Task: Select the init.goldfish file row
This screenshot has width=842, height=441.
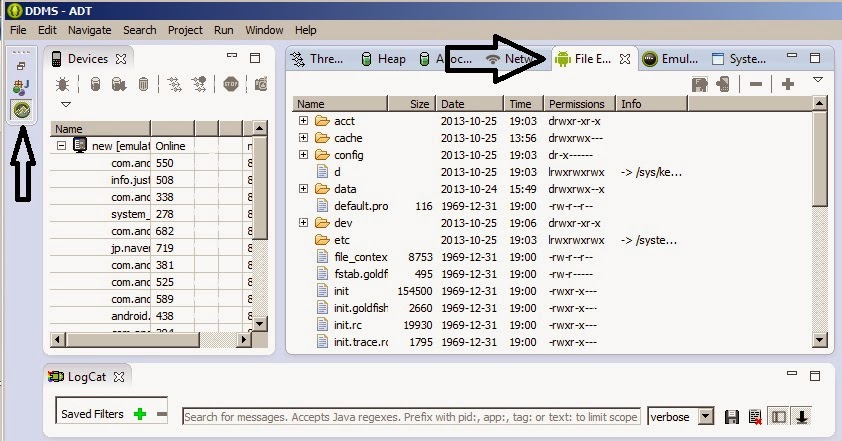Action: click(x=361, y=308)
